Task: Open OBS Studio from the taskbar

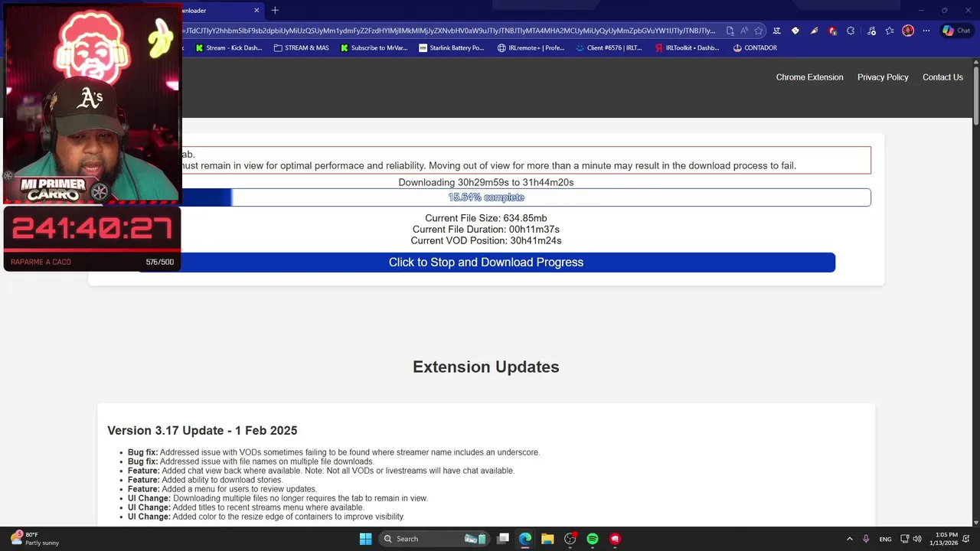Action: point(570,539)
